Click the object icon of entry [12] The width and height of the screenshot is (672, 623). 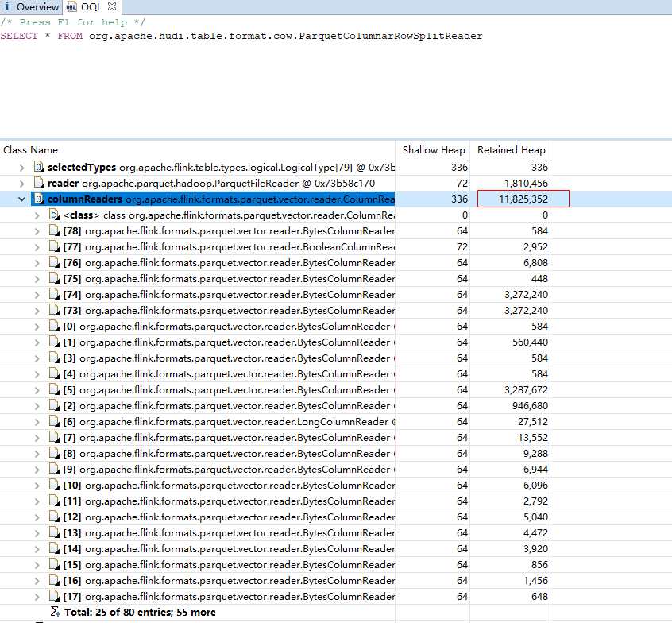coord(54,517)
